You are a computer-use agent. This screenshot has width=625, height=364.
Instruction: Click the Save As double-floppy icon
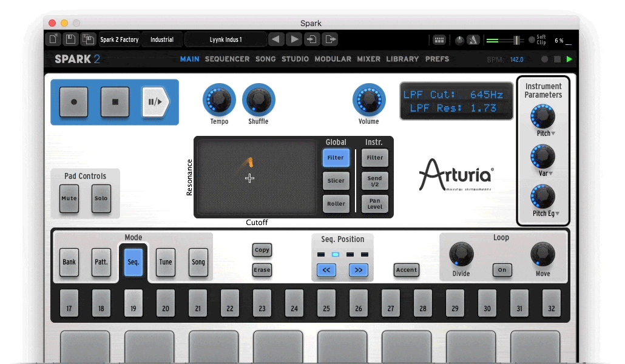coord(88,39)
